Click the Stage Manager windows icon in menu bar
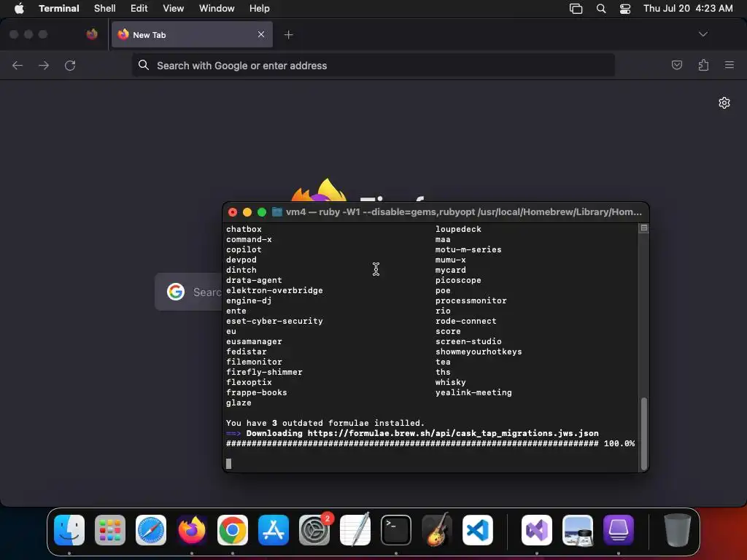 pyautogui.click(x=576, y=9)
